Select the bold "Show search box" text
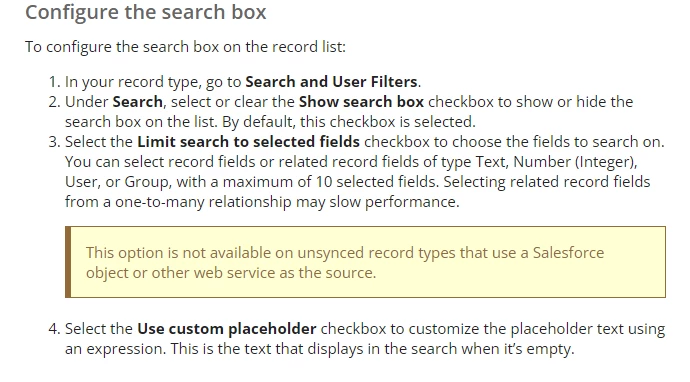The image size is (690, 382). (x=361, y=102)
